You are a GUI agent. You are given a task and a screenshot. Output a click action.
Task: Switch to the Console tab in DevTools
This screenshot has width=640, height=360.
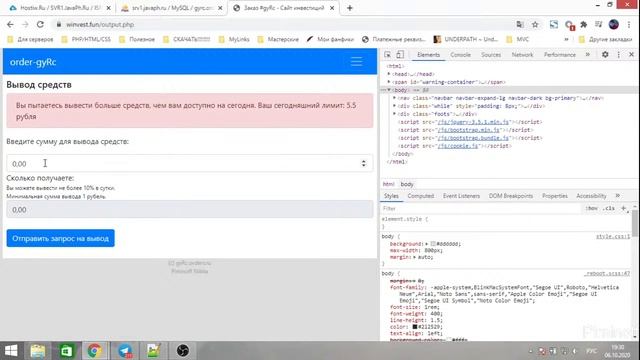(460, 55)
